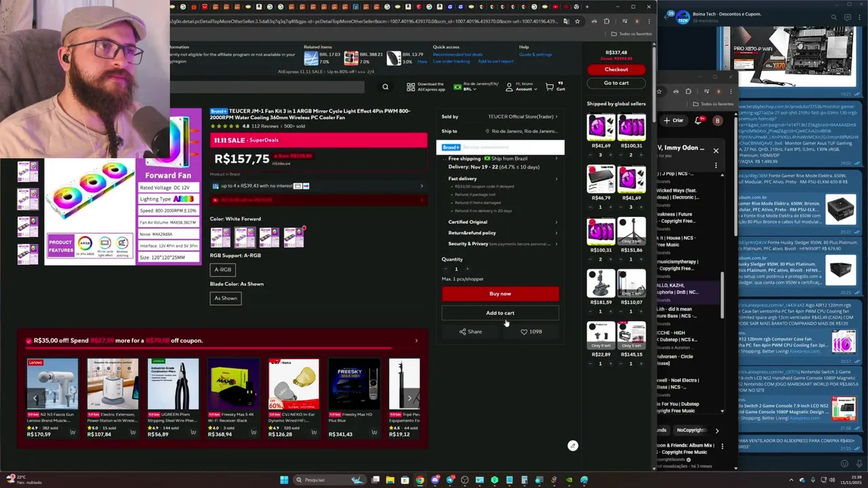Open the Recommended hot deals link
The width and height of the screenshot is (868, 488).
point(458,54)
